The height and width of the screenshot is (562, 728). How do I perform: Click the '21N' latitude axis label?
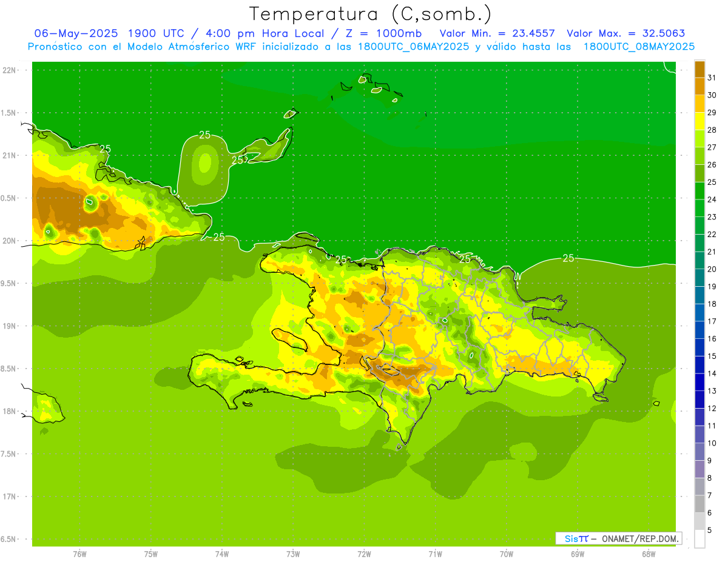(x=10, y=155)
